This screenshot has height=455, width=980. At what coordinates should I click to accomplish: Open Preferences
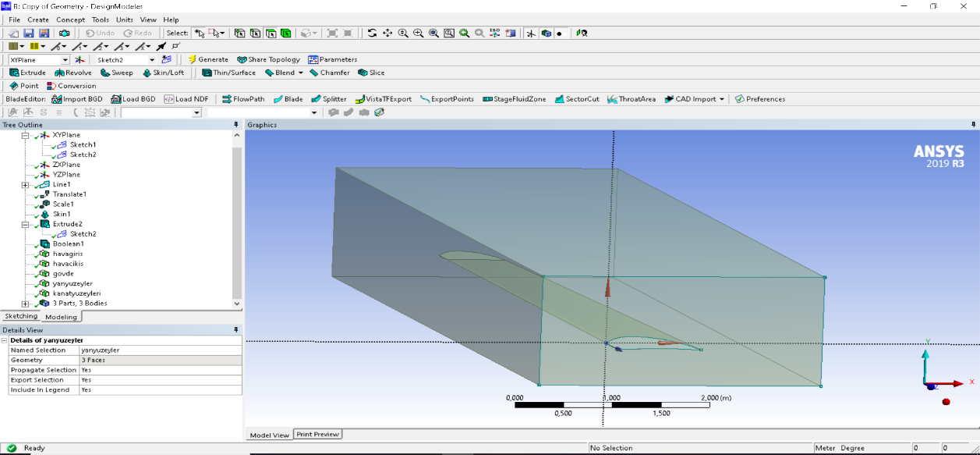pyautogui.click(x=760, y=99)
